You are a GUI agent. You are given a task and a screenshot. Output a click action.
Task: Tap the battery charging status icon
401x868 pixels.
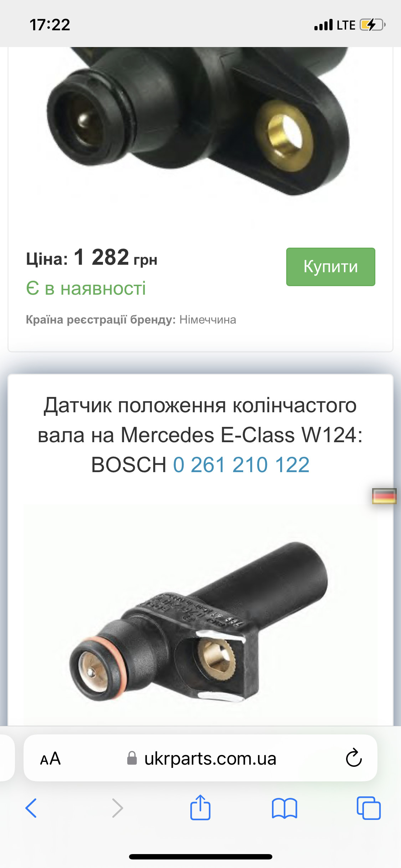(373, 25)
